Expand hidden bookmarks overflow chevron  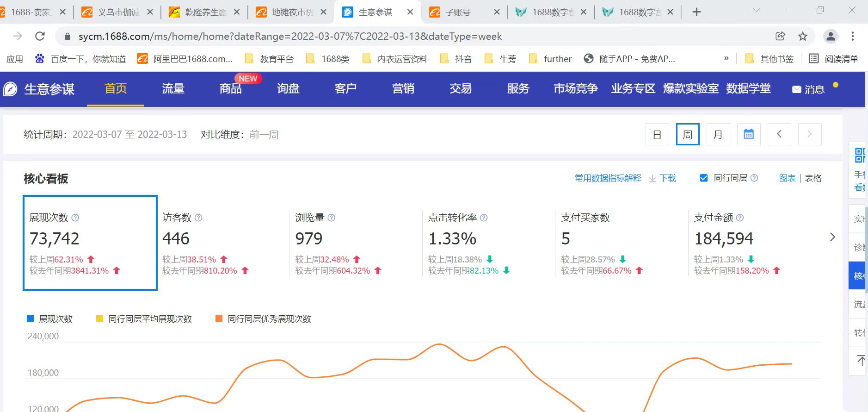[x=726, y=59]
